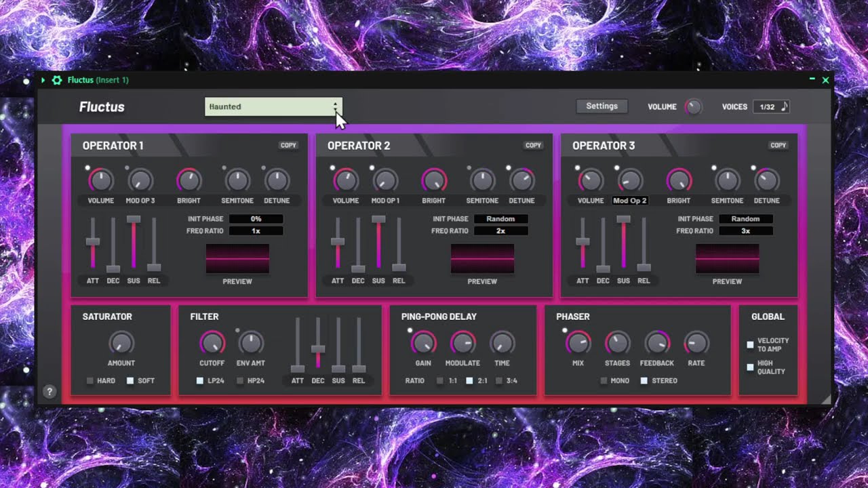Click the plugin gear icon in title bar
This screenshot has width=868, height=488.
57,80
